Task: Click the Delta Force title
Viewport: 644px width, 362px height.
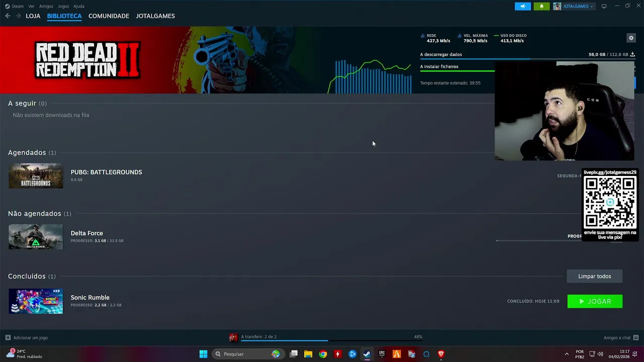Action: point(87,233)
